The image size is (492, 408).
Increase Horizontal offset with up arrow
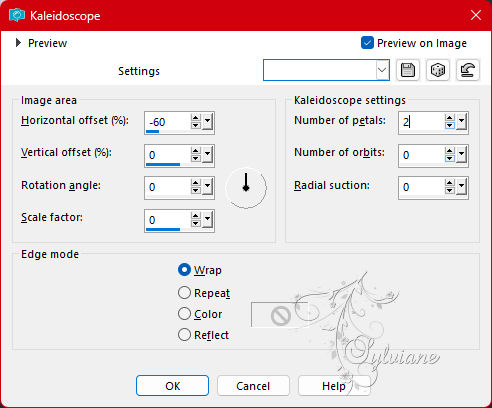coord(196,118)
